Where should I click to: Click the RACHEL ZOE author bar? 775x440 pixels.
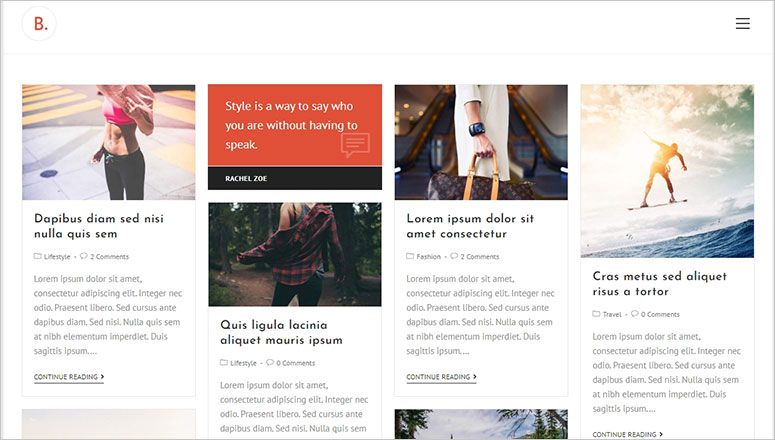tap(295, 178)
